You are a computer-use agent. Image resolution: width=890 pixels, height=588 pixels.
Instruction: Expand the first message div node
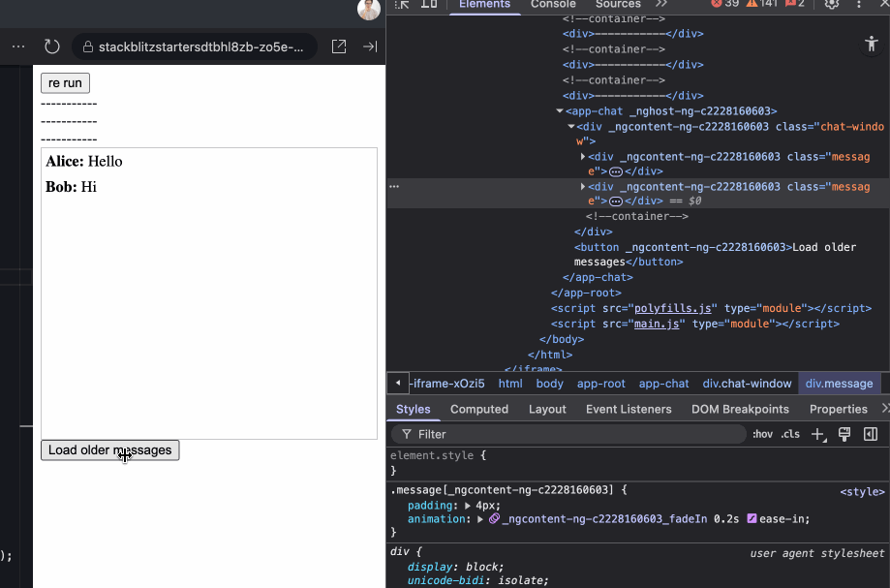(583, 156)
